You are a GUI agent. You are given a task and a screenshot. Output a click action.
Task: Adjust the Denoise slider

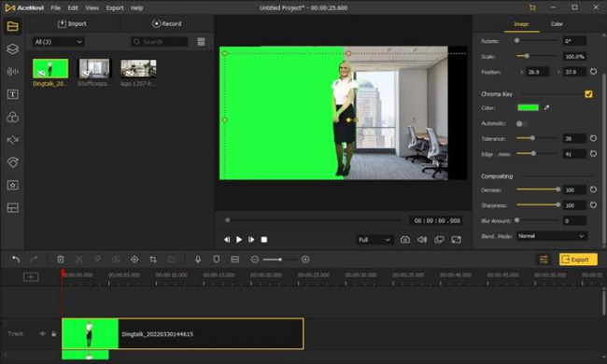point(537,189)
